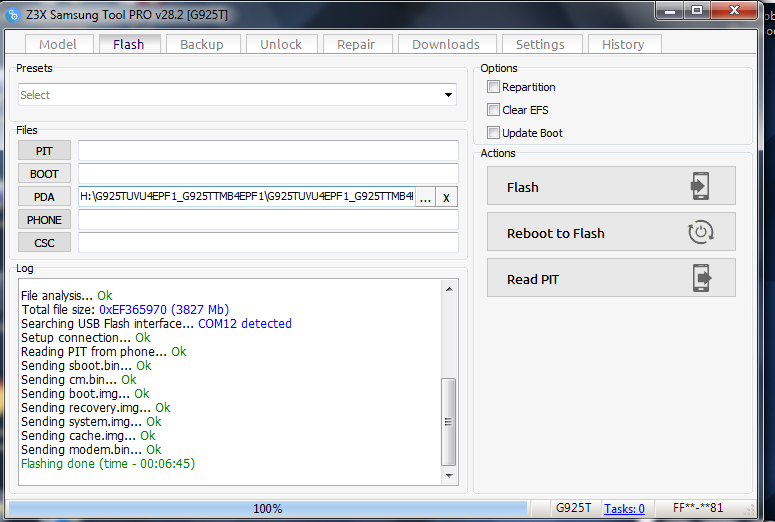Click the power-cycle icon on Reboot to Flash
Image resolution: width=775 pixels, height=522 pixels.
click(701, 232)
